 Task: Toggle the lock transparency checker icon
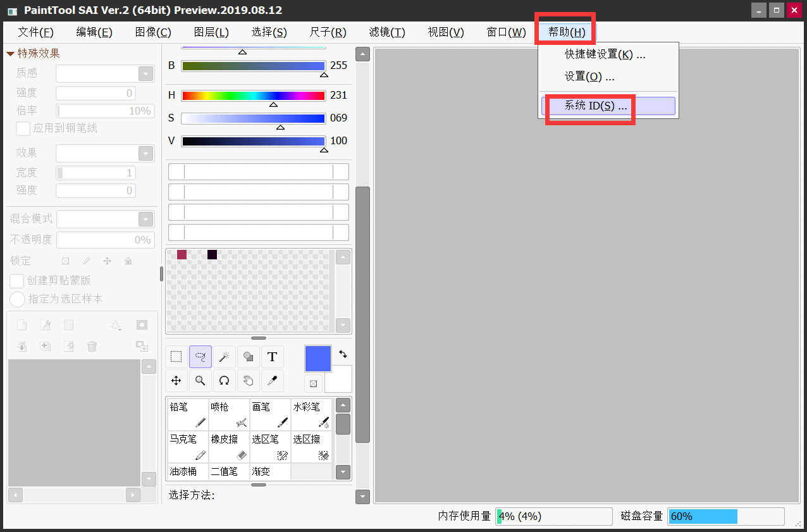click(x=65, y=261)
